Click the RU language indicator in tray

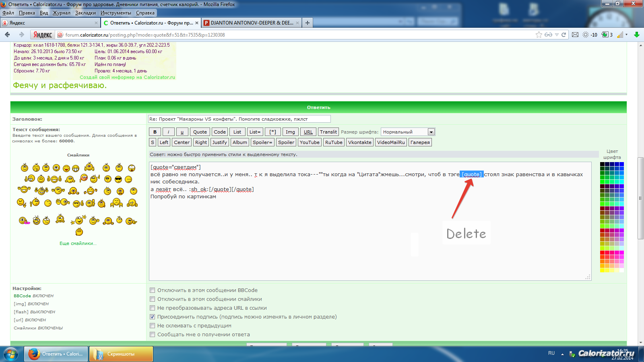point(551,353)
